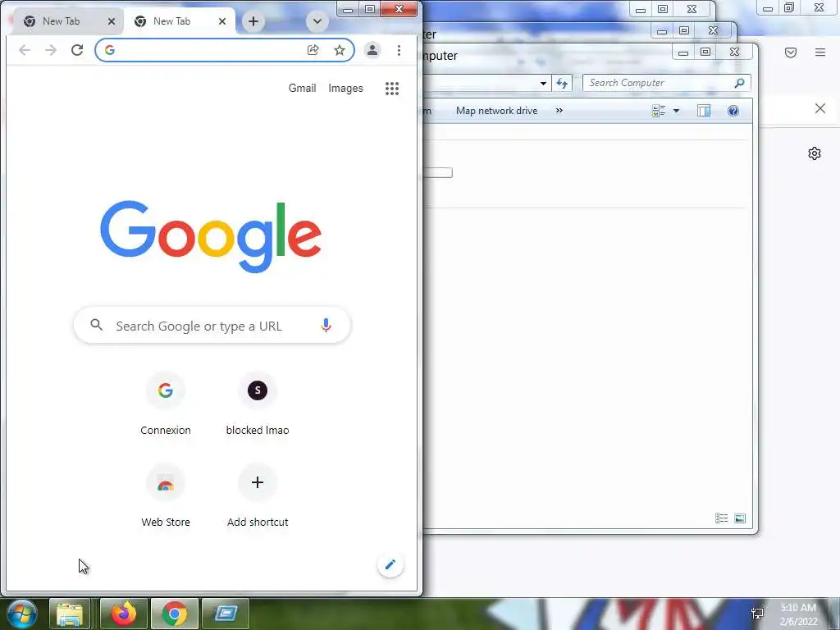The height and width of the screenshot is (630, 840).
Task: Close the first New Tab
Action: click(x=112, y=21)
